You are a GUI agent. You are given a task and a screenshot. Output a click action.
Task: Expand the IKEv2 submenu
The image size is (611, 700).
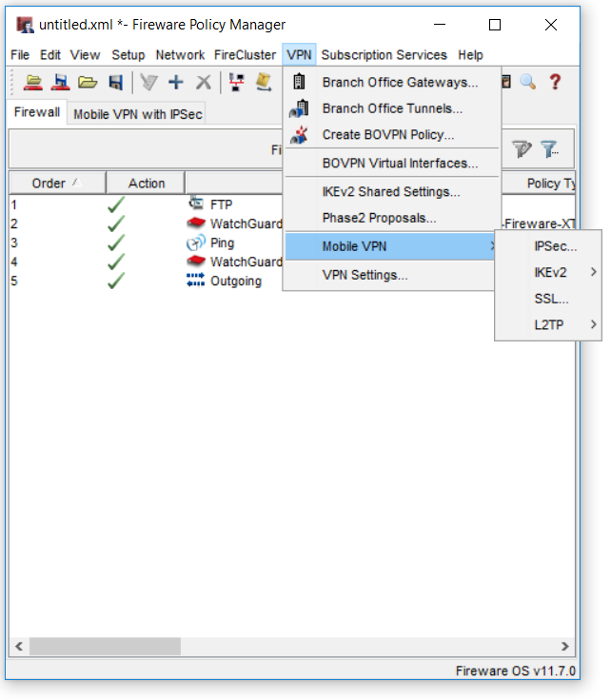coord(549,272)
